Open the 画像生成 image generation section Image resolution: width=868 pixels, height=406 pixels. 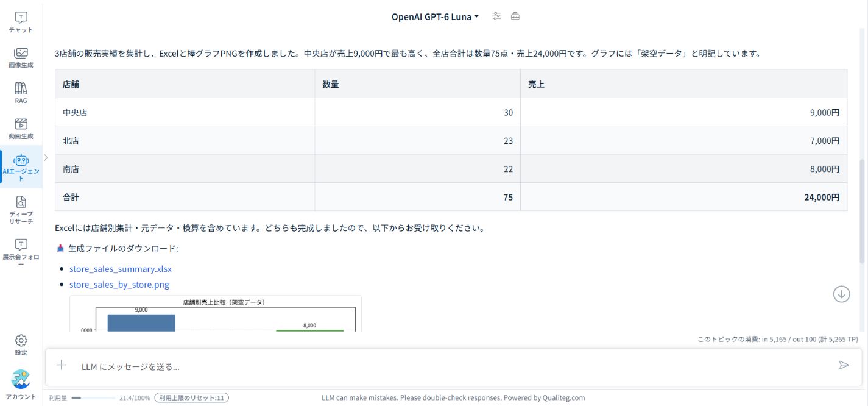pyautogui.click(x=21, y=57)
